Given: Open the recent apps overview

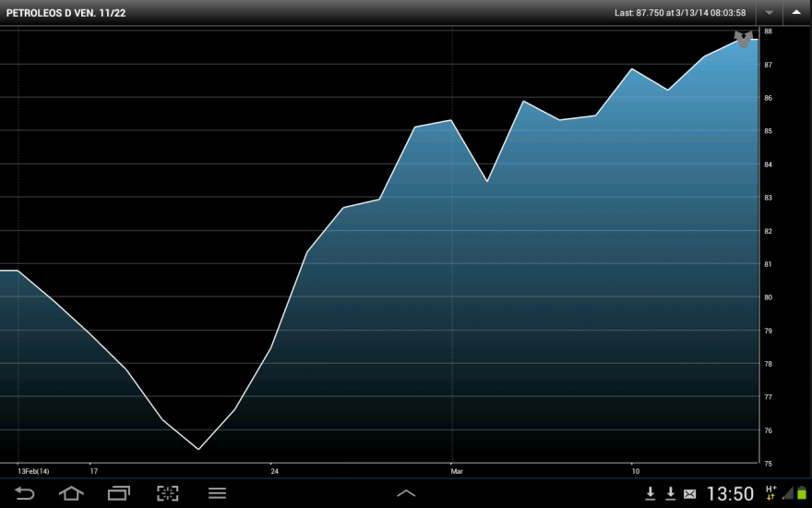Looking at the screenshot, I should coord(119,493).
